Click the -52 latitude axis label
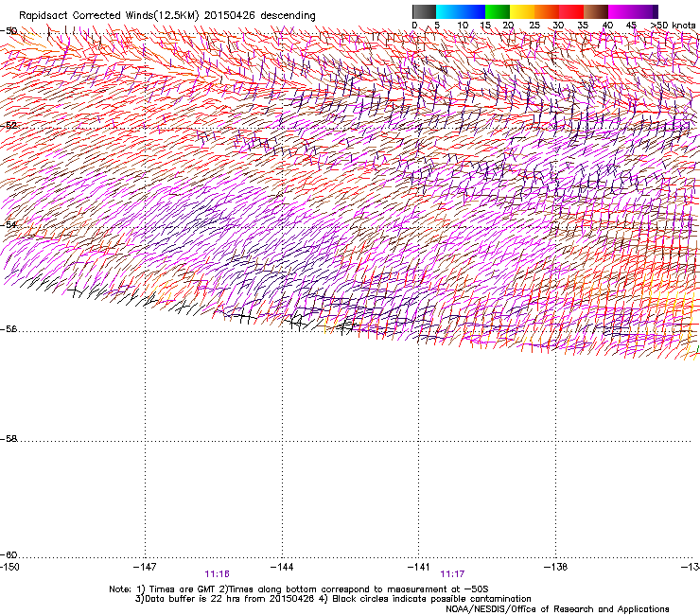The height and width of the screenshot is (615, 700). tap(9, 126)
